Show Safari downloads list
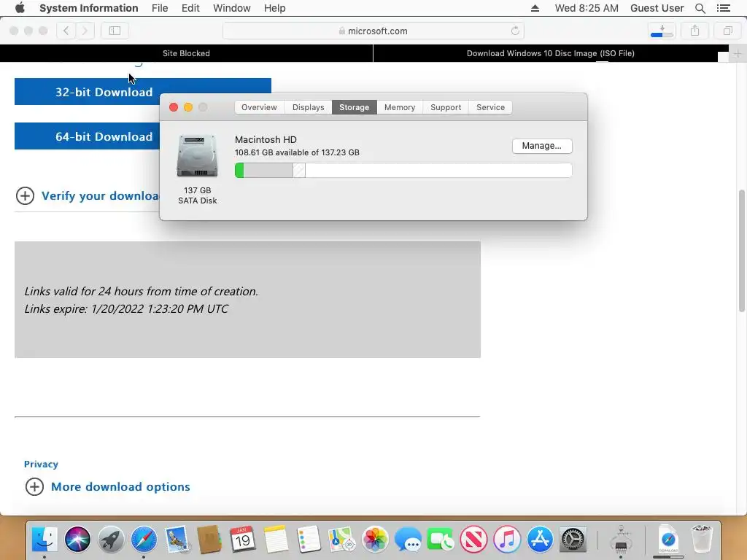Image resolution: width=747 pixels, height=560 pixels. (x=662, y=31)
